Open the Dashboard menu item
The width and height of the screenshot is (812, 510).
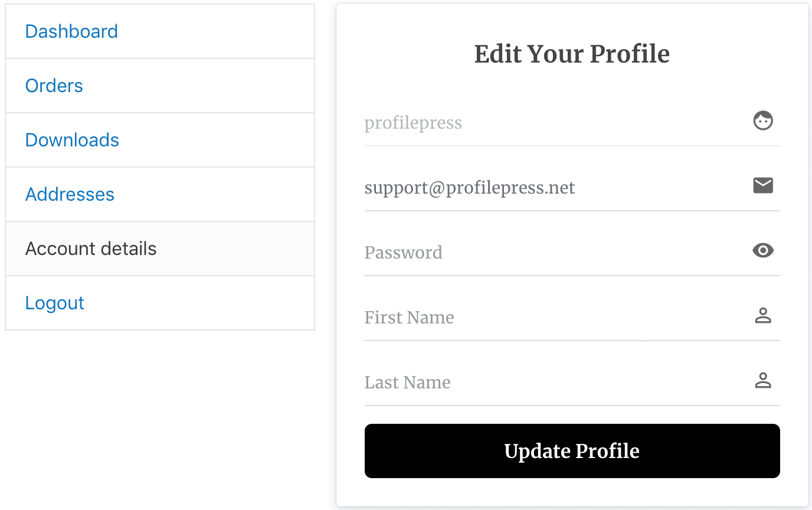pyautogui.click(x=160, y=31)
